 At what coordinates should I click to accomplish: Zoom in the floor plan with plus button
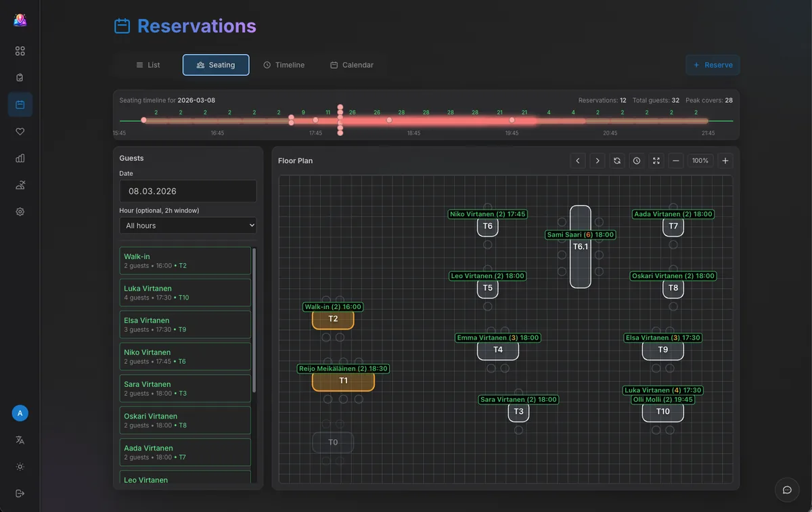coord(725,161)
